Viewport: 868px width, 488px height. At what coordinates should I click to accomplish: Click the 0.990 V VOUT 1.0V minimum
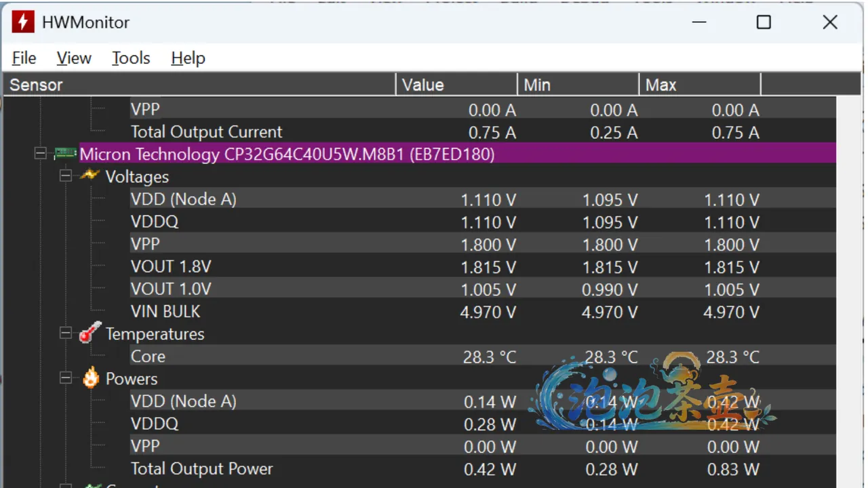click(x=610, y=289)
